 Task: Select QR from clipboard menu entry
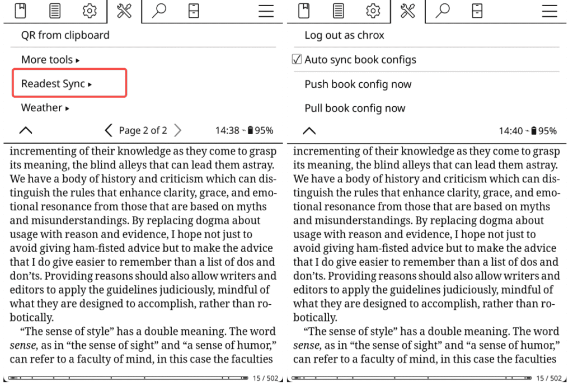coord(65,35)
